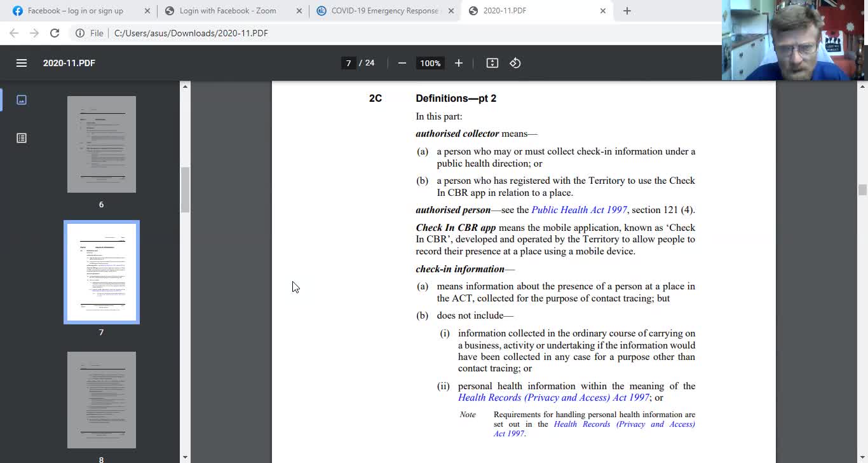Open Health Records Act link in item (ii)
Viewport: 868px width, 463px height.
pyautogui.click(x=553, y=397)
